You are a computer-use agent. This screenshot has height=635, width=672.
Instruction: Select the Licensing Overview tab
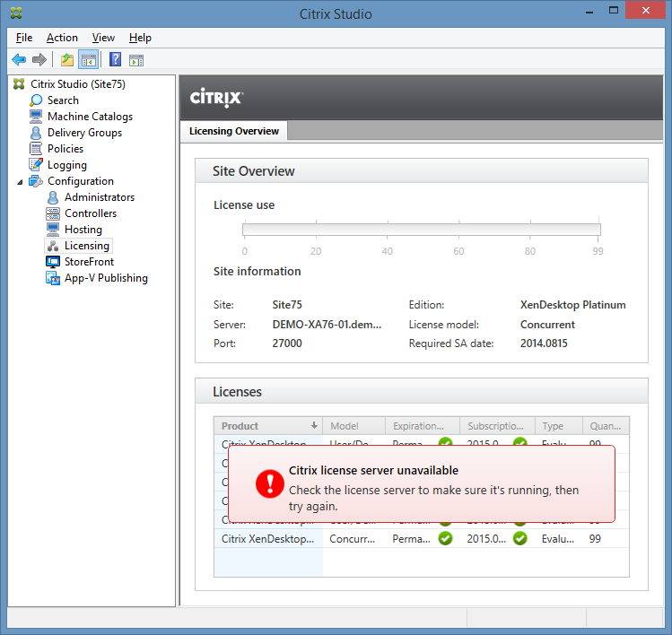(x=234, y=131)
